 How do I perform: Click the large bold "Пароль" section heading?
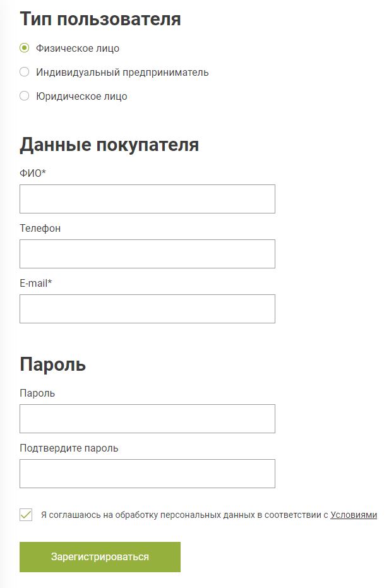[x=52, y=364]
